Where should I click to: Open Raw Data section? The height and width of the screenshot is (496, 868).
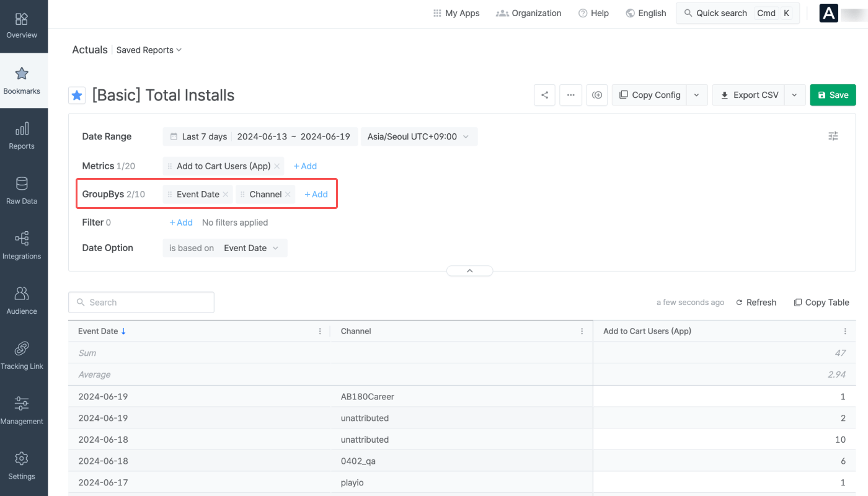click(22, 191)
